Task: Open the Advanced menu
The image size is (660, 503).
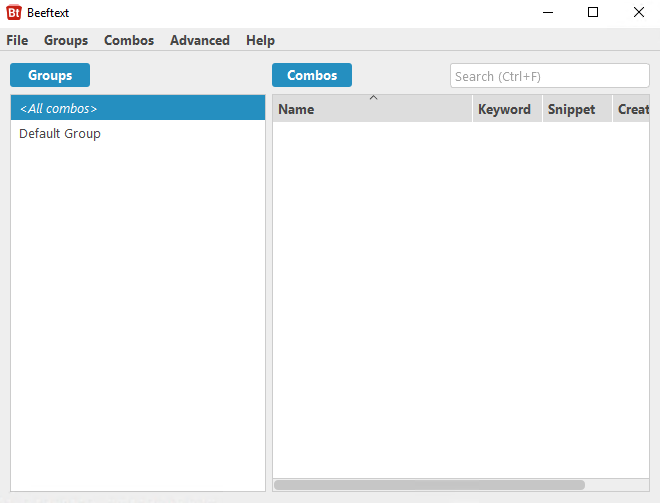Action: click(200, 41)
